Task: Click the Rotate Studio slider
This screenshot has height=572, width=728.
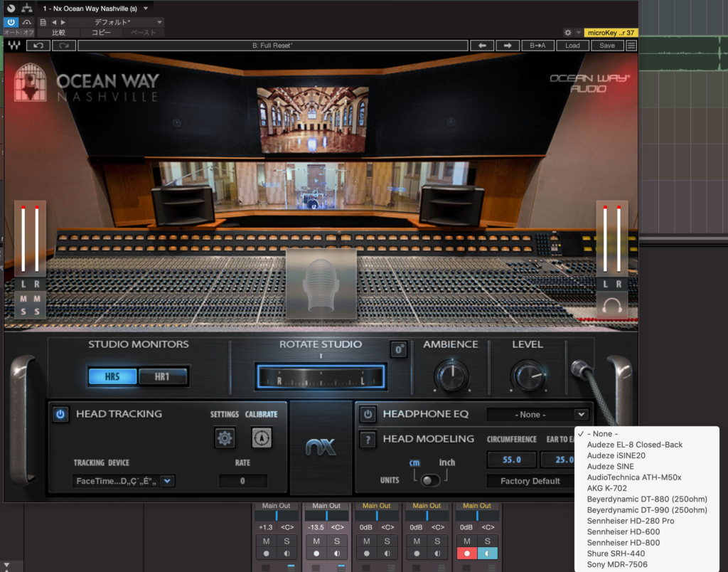Action: coord(321,377)
